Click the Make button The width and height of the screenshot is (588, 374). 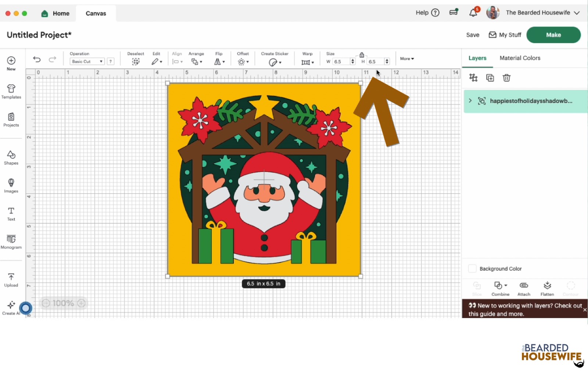(553, 35)
